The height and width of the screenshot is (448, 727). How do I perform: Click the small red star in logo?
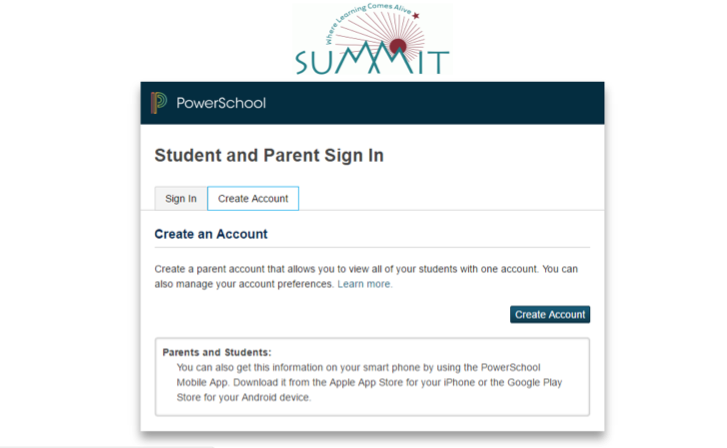pyautogui.click(x=415, y=16)
